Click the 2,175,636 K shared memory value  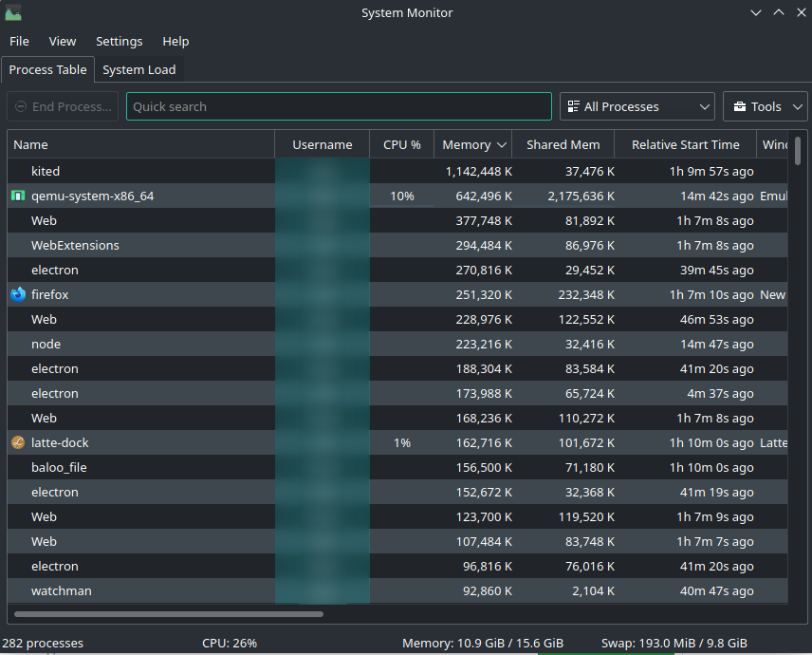[581, 196]
